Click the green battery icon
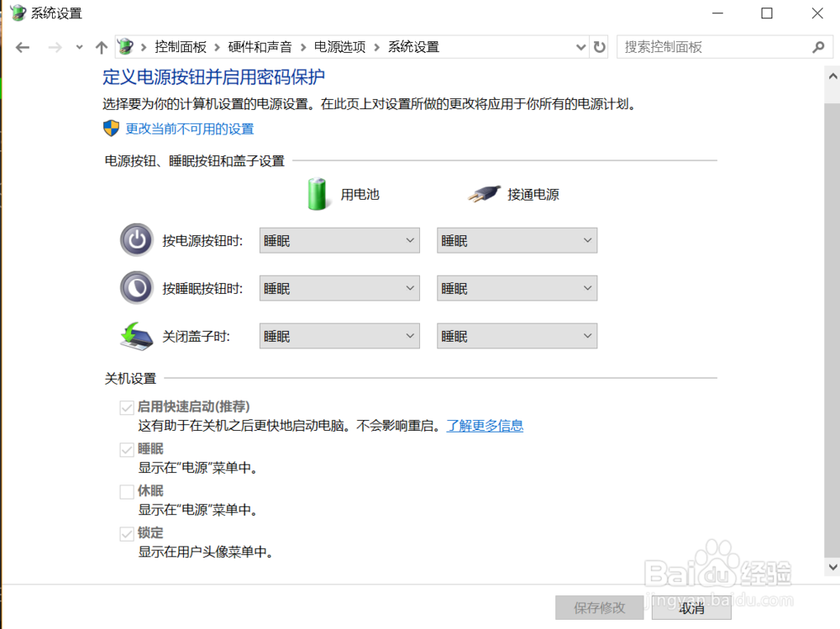The height and width of the screenshot is (629, 840). pyautogui.click(x=317, y=194)
